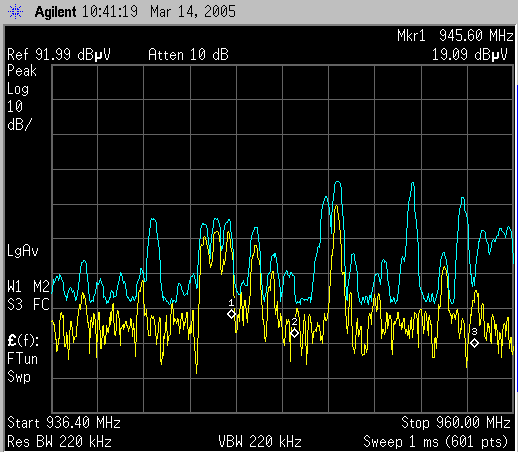The width and height of the screenshot is (518, 452).
Task: Select marker 3 diamond on trace
Action: click(x=474, y=343)
